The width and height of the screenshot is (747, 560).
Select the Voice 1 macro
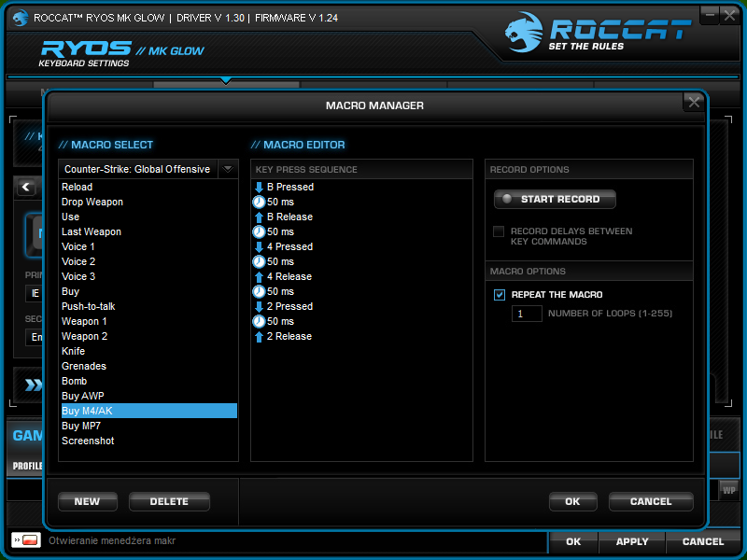[148, 246]
